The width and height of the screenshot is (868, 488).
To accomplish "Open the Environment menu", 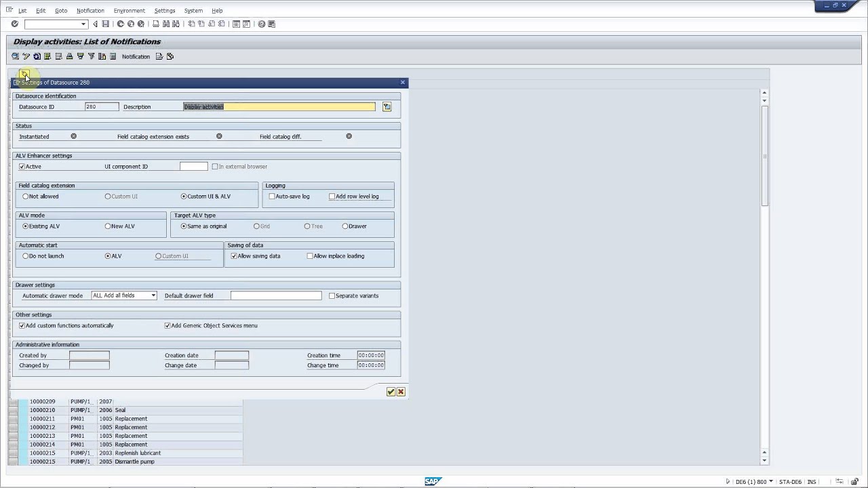I will (x=129, y=11).
